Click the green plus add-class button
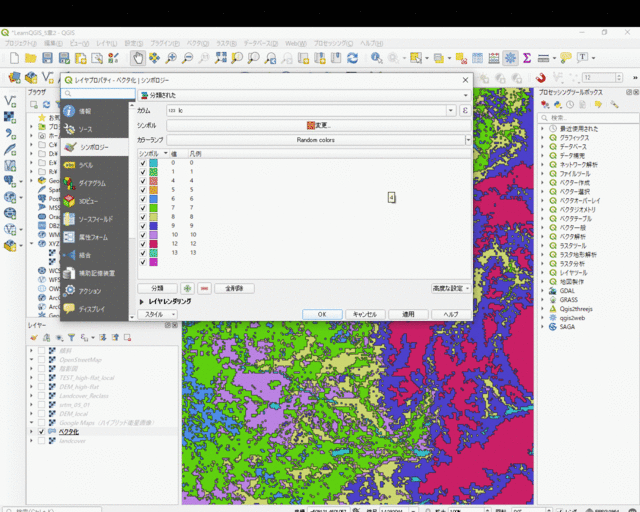Screen dimensions: 640x512 tap(187, 288)
